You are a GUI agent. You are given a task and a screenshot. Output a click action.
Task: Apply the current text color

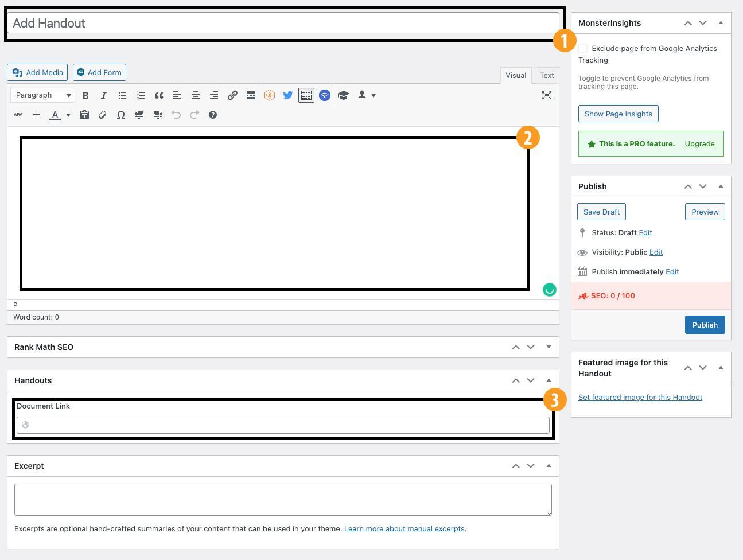point(55,115)
